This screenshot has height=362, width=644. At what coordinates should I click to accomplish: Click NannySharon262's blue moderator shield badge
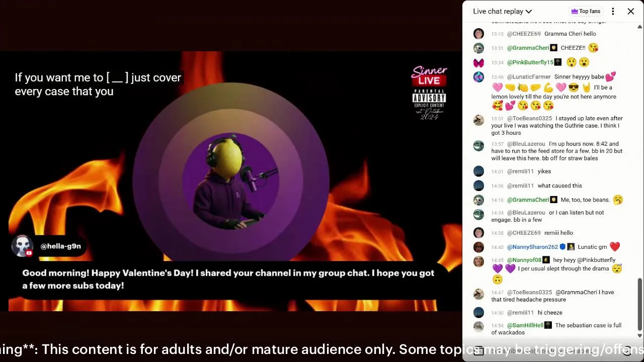(x=562, y=247)
